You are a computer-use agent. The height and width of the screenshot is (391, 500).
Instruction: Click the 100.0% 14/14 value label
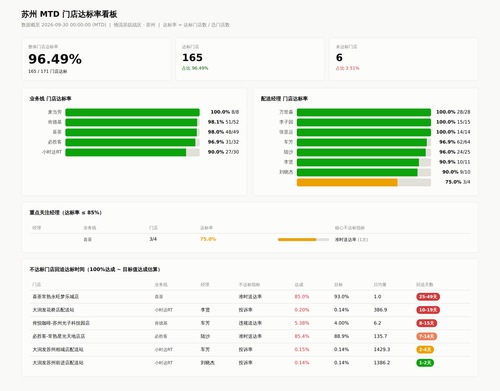(453, 132)
